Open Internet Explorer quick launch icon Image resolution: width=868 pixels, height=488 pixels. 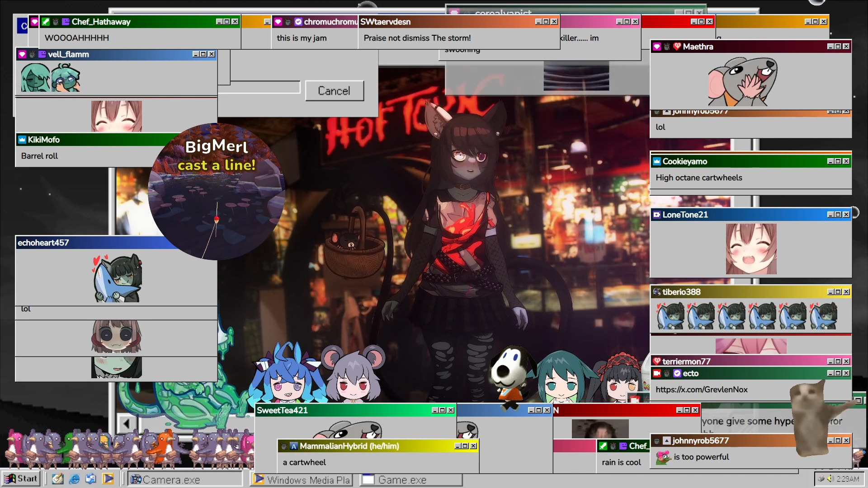(x=75, y=479)
